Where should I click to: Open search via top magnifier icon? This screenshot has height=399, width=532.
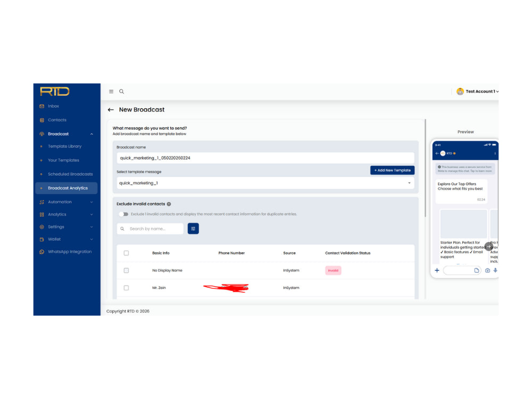tap(121, 92)
